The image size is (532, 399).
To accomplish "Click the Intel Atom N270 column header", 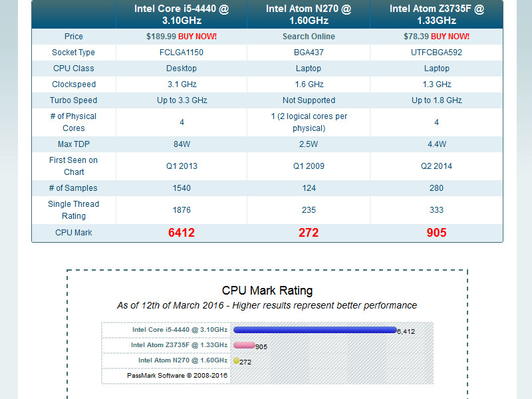I will tap(309, 14).
